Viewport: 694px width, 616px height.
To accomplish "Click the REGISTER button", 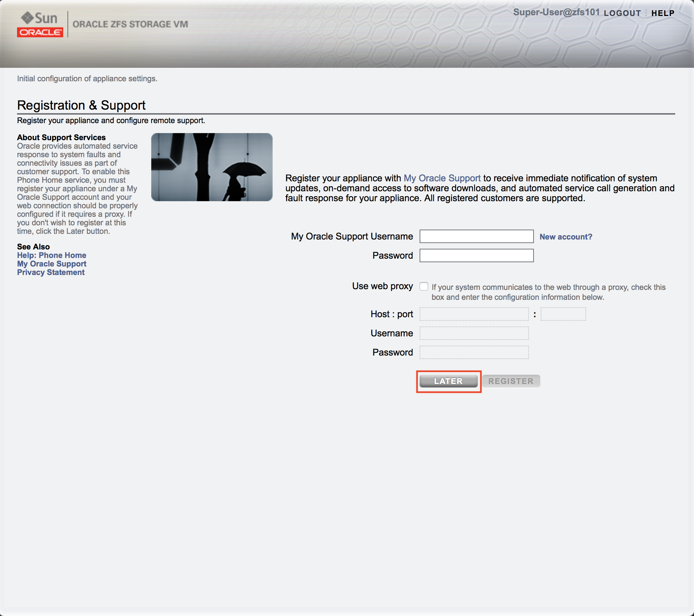I will [511, 381].
